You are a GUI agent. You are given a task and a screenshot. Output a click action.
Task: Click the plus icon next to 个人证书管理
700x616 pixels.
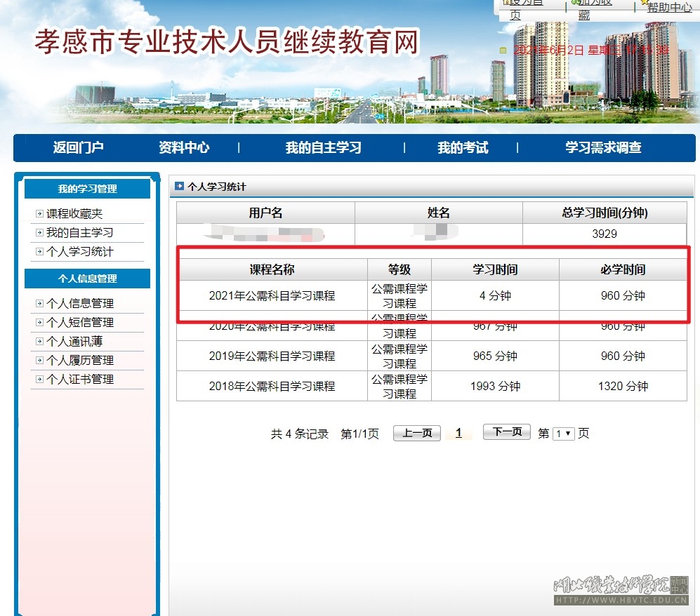coord(39,380)
